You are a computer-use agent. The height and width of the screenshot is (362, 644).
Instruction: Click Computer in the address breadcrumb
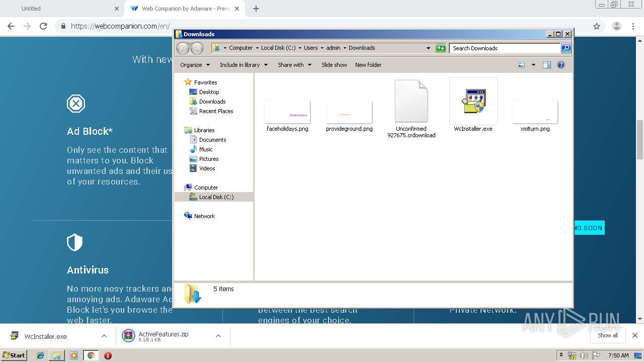pyautogui.click(x=240, y=48)
